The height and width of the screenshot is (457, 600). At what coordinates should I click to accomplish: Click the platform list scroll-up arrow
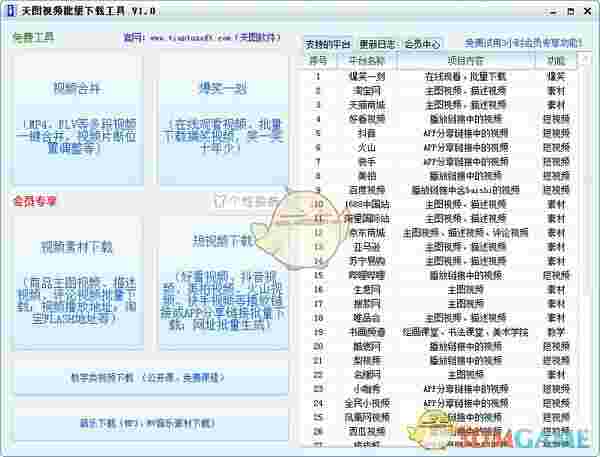584,60
